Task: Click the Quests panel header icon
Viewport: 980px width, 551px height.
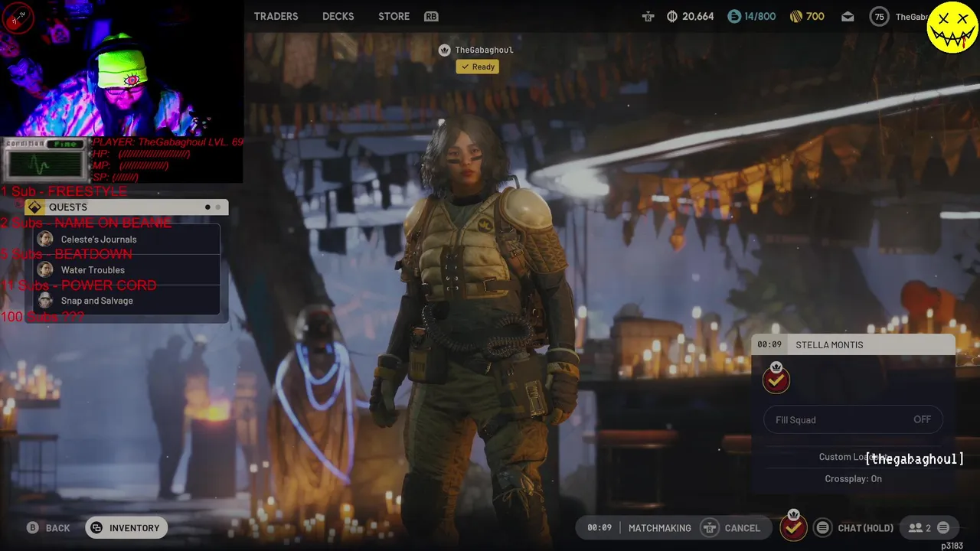Action: point(34,207)
